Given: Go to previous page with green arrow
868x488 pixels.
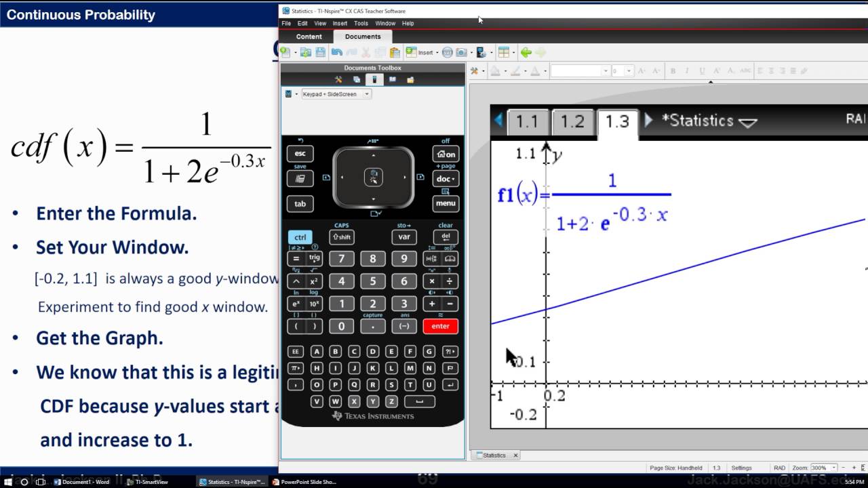Looking at the screenshot, I should (526, 52).
